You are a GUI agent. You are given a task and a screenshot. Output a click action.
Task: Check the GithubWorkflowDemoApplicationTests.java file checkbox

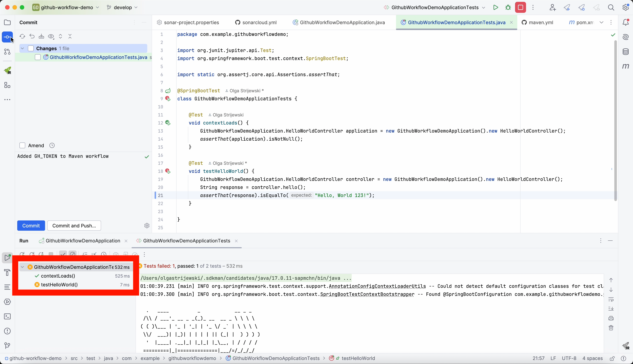pos(38,57)
